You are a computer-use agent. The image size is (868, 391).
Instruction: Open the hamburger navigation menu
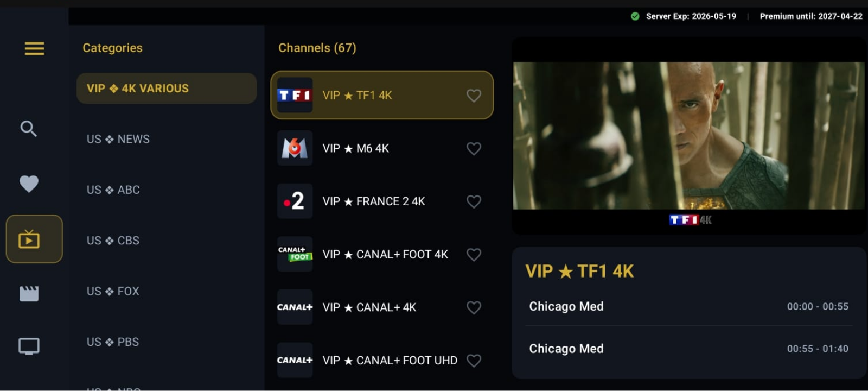34,49
